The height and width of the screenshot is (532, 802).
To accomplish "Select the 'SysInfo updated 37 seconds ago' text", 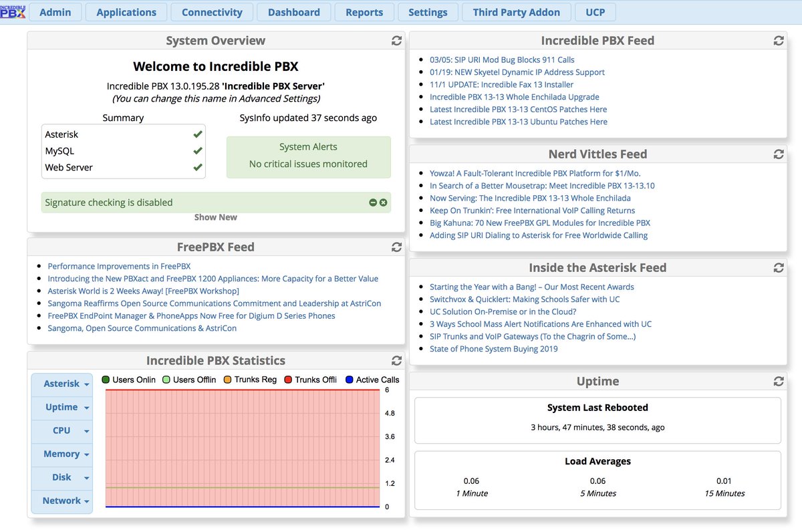I will tap(308, 118).
